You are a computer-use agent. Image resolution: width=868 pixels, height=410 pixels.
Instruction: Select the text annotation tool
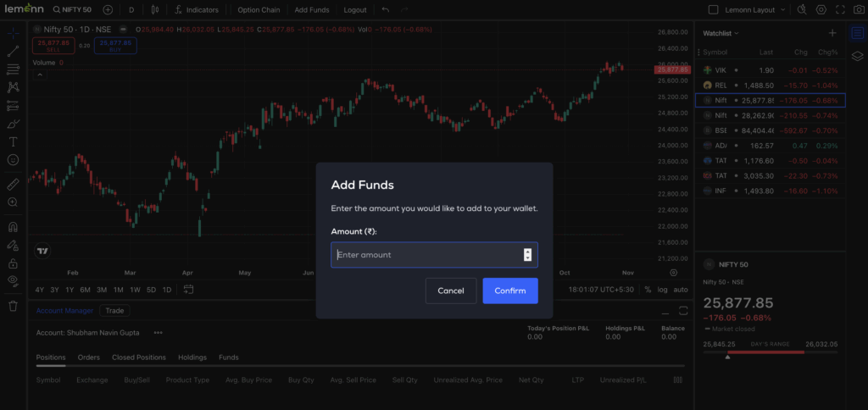[x=13, y=141]
